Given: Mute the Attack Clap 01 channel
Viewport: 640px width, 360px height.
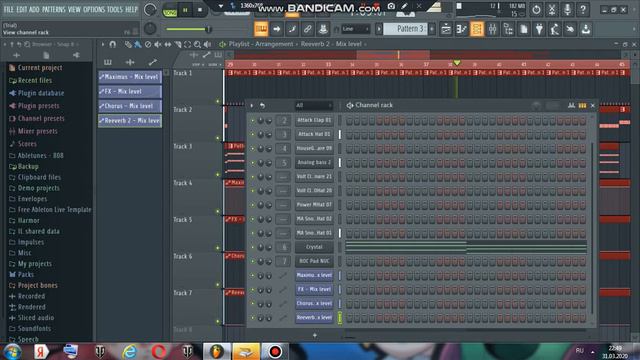Looking at the screenshot, I should (x=252, y=120).
